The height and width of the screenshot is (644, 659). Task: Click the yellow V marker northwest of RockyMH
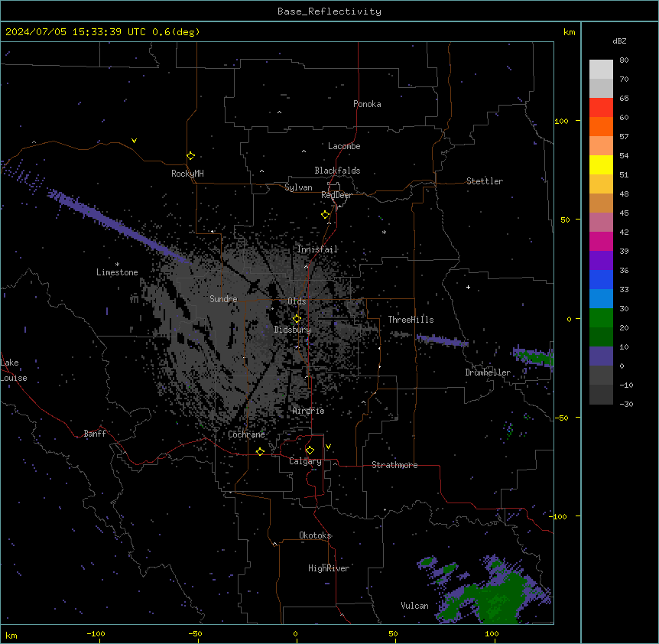(134, 141)
